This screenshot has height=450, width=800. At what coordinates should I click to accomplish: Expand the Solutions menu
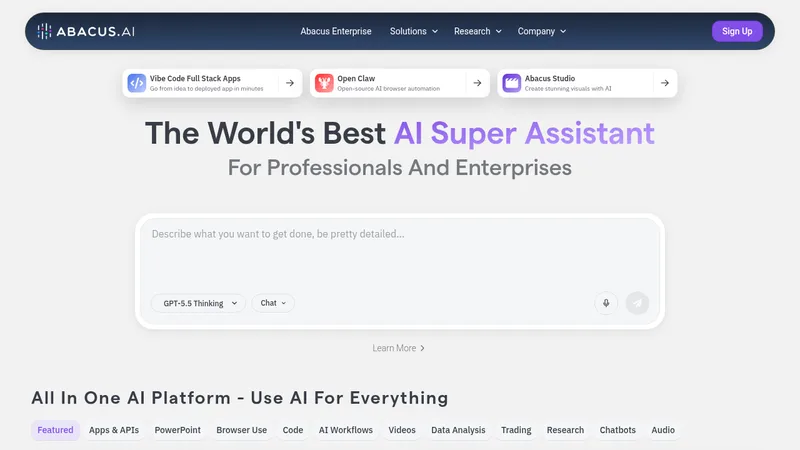point(414,31)
